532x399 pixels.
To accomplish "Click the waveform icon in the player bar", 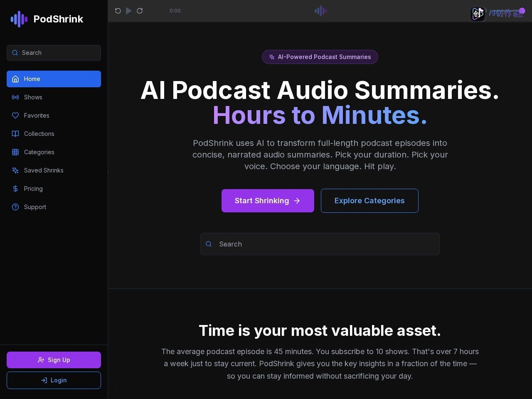I will (320, 11).
